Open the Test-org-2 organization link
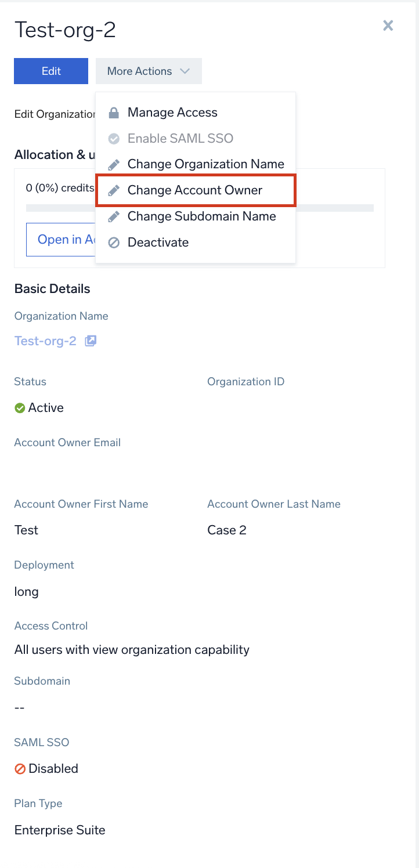This screenshot has width=419, height=868. tap(45, 341)
